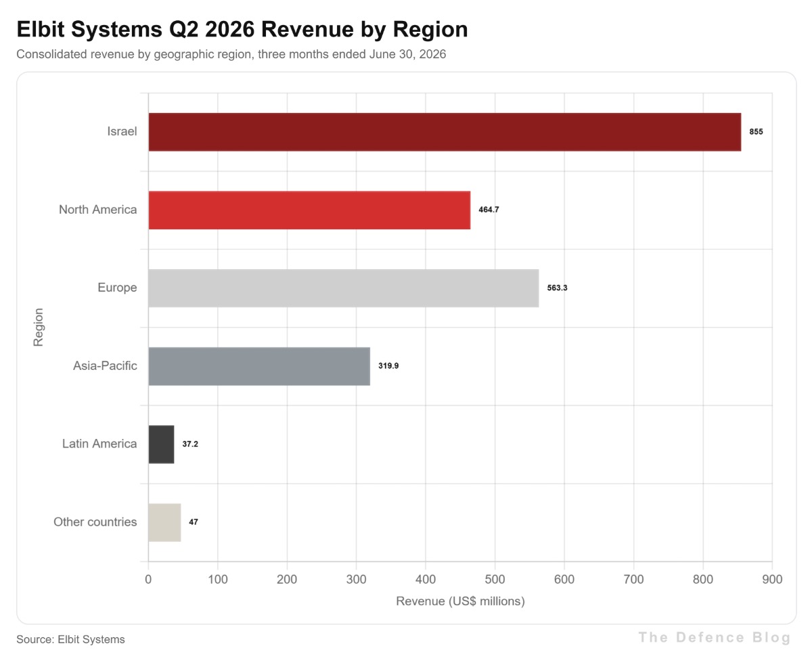Image resolution: width=812 pixels, height=654 pixels.
Task: Click the Israel axis label
Action: tap(122, 131)
